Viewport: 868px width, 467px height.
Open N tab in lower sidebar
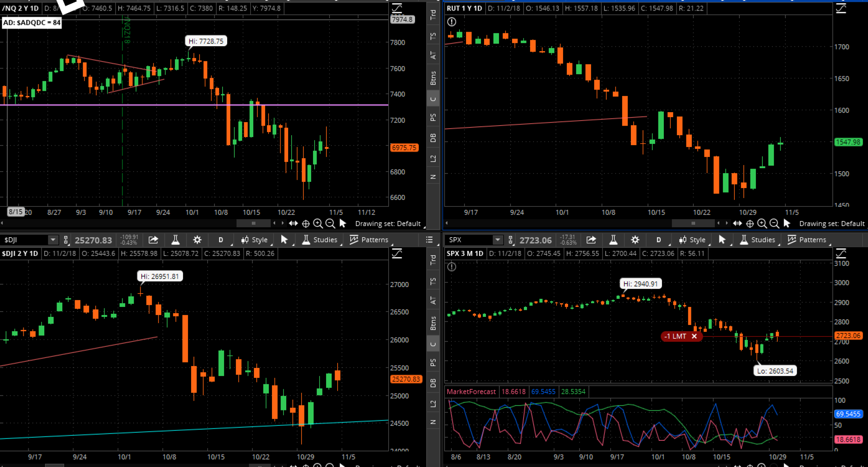433,422
